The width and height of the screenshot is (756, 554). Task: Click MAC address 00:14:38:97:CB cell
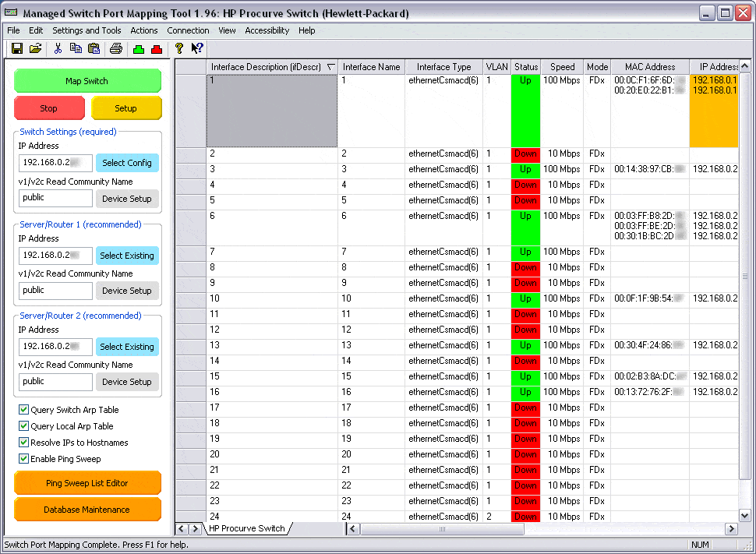pyautogui.click(x=650, y=169)
